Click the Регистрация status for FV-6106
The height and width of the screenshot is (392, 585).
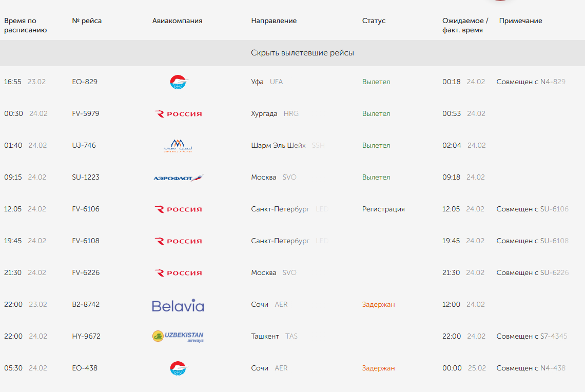pos(383,209)
